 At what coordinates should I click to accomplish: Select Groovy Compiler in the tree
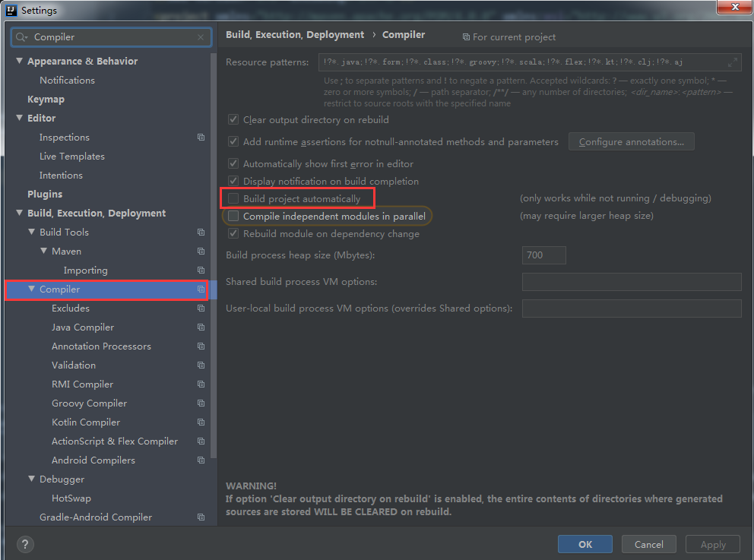(89, 403)
